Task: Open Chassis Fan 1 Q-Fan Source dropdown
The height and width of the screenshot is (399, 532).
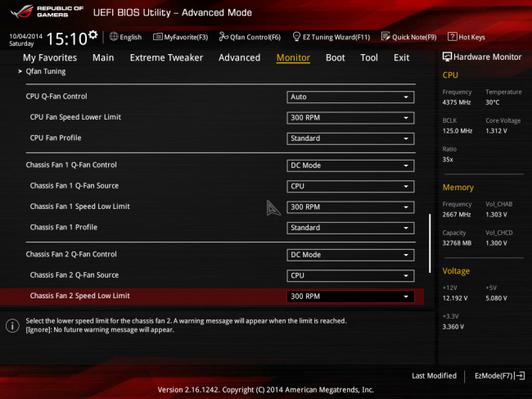Action: pyautogui.click(x=350, y=187)
